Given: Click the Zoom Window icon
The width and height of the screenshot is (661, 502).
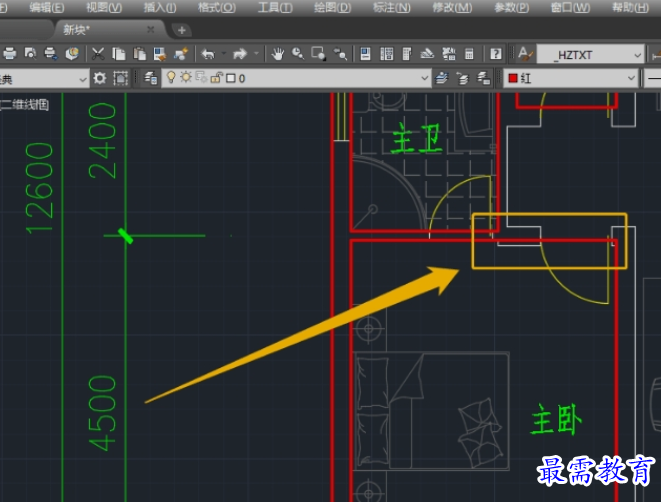Looking at the screenshot, I should tap(319, 54).
